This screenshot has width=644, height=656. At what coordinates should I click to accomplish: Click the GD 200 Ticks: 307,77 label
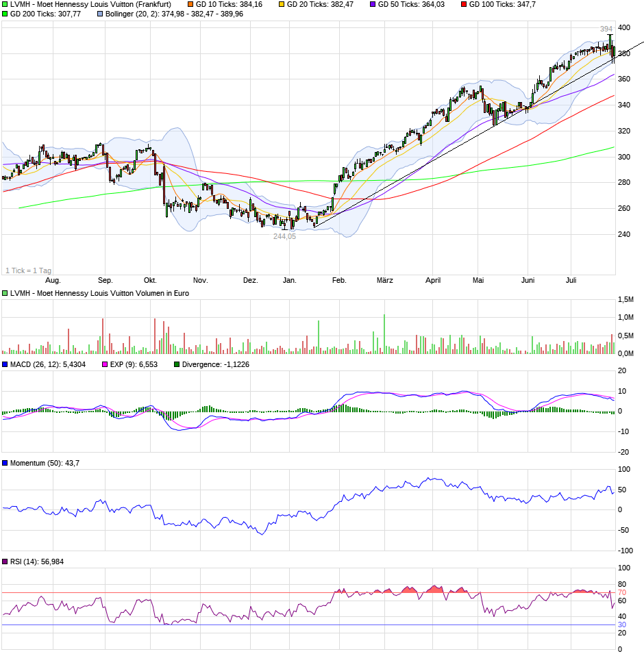[x=45, y=14]
